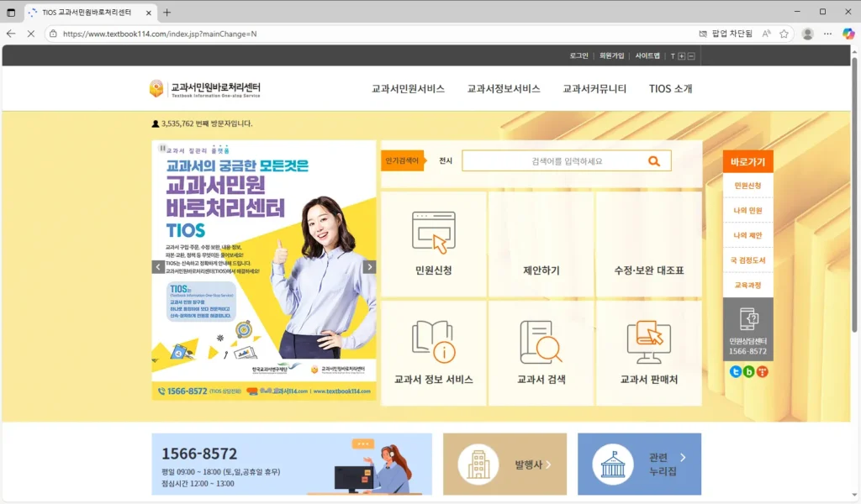Add this page to browser favorites
This screenshot has width=861, height=504.
tap(784, 34)
